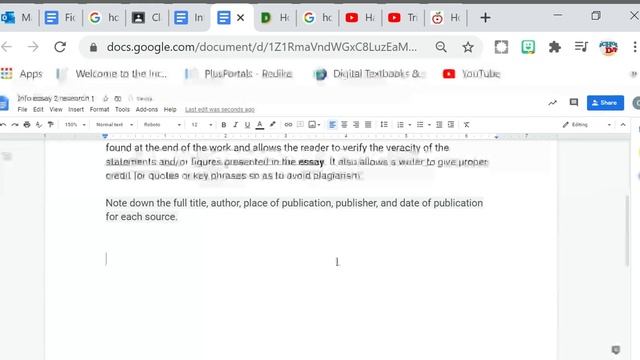Click the document title field
The width and height of the screenshot is (640, 360).
coord(56,98)
